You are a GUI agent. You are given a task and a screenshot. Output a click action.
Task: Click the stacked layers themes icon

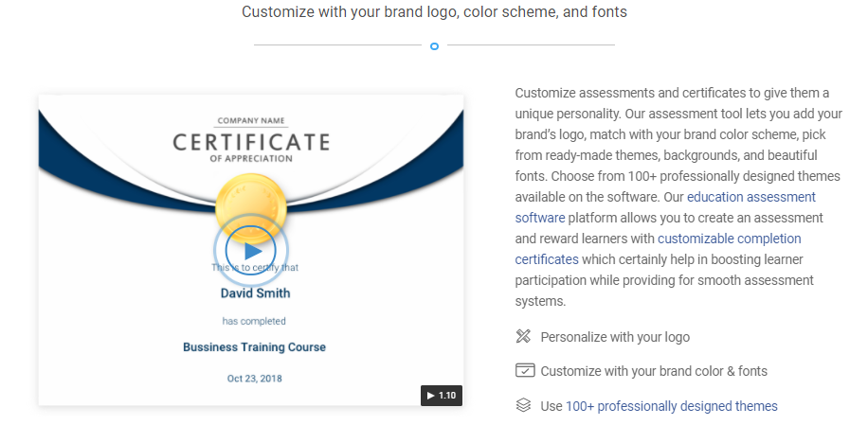523,405
